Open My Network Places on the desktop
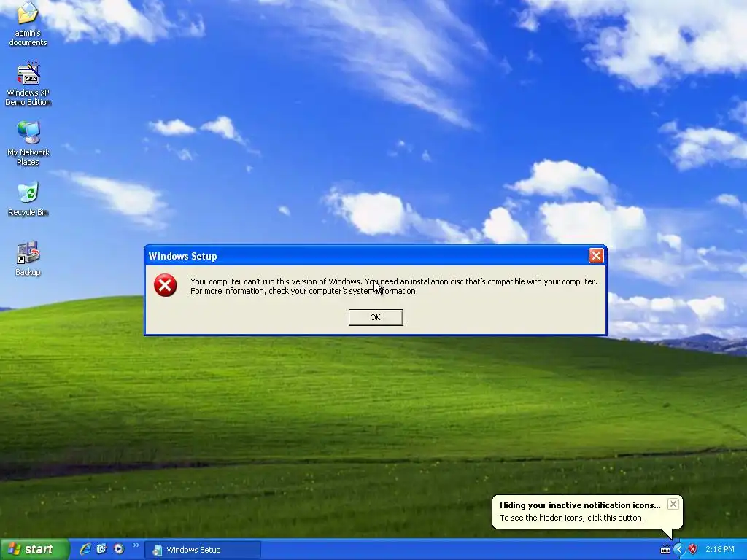This screenshot has height=560, width=747. coord(28,144)
